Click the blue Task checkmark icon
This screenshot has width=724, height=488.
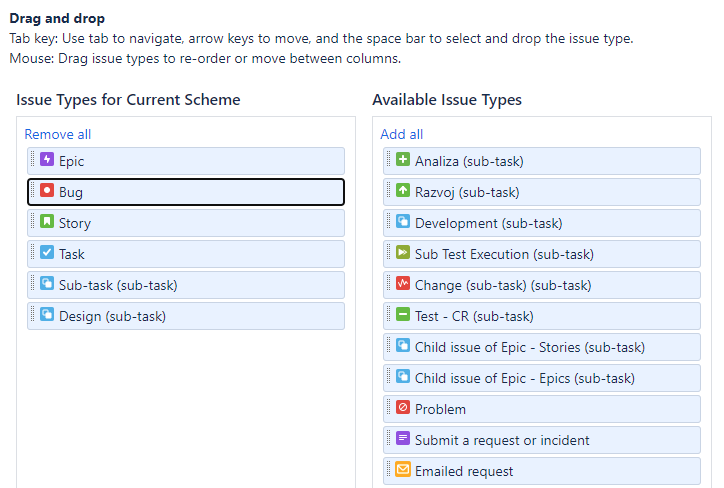[46, 253]
